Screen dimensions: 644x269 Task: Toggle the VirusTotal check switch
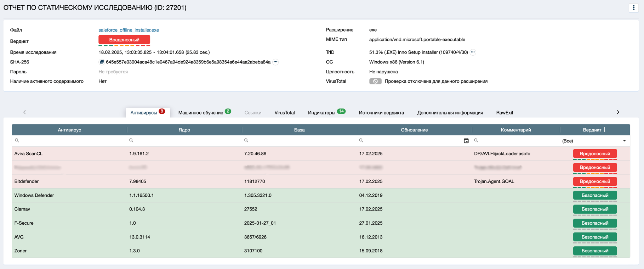click(x=375, y=81)
